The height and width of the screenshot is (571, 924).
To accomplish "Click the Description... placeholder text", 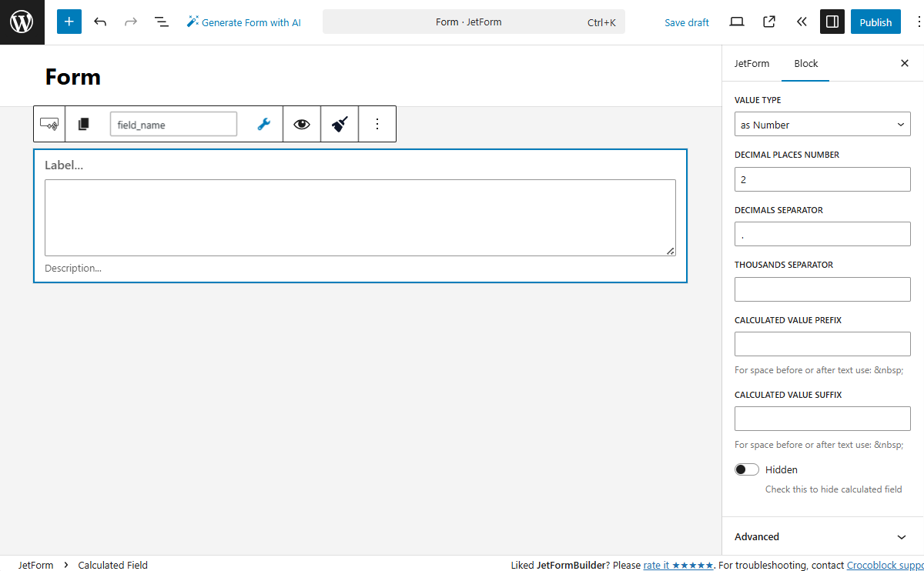I will (x=73, y=269).
